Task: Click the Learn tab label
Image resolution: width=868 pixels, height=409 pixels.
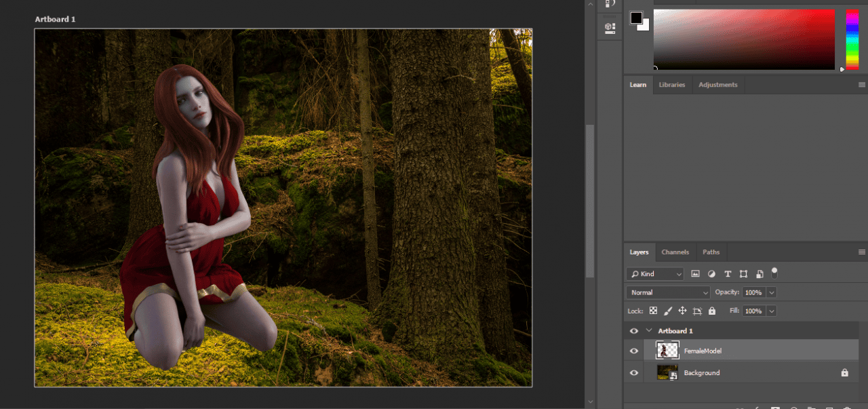Action: click(x=637, y=84)
